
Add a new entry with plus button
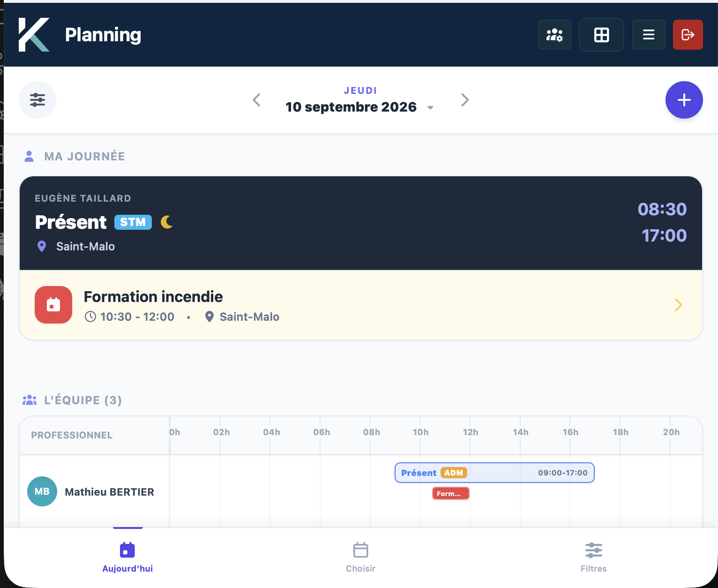684,100
